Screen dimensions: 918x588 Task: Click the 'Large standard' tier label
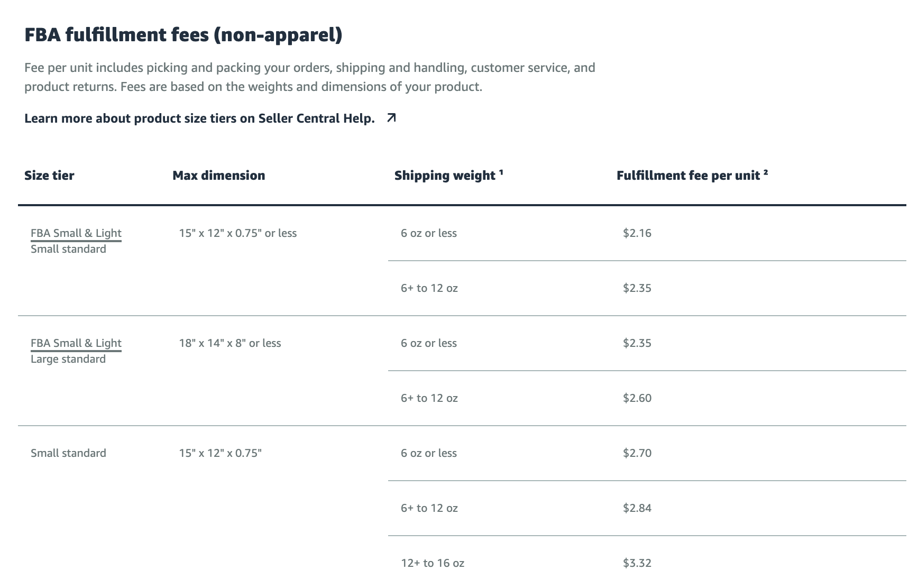(x=68, y=359)
